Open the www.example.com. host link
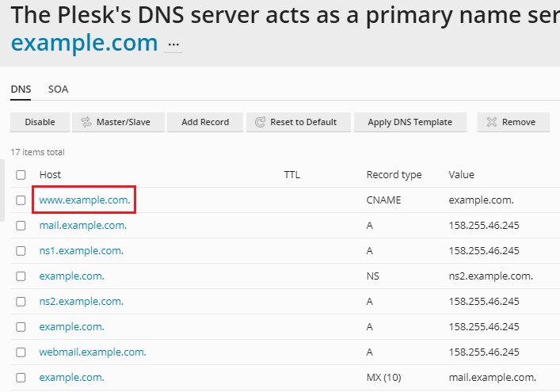 (85, 200)
